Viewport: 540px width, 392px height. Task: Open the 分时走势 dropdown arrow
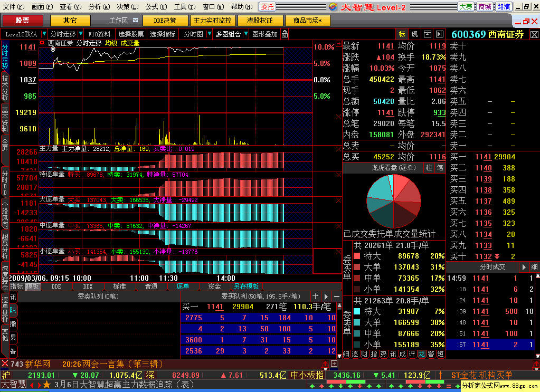click(x=81, y=34)
